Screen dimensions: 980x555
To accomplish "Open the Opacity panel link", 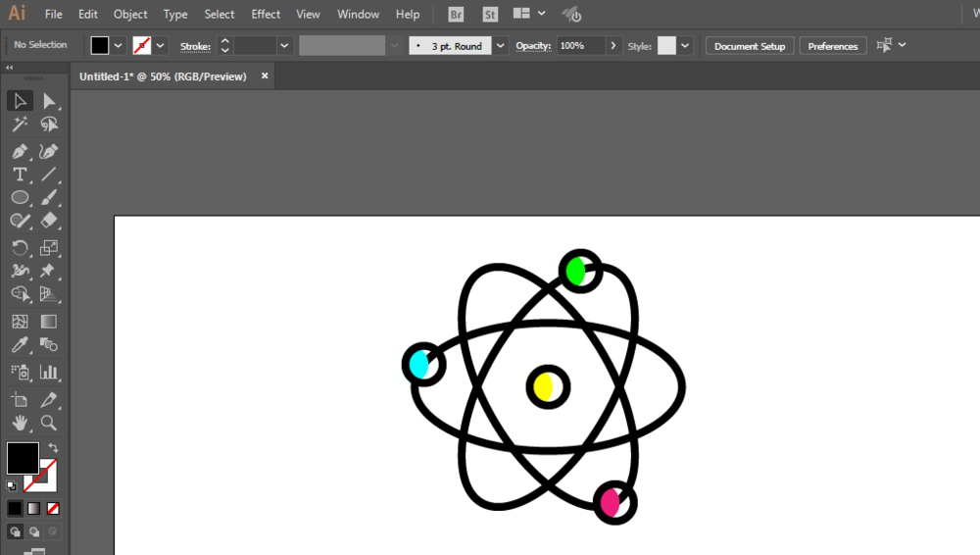I will click(533, 46).
